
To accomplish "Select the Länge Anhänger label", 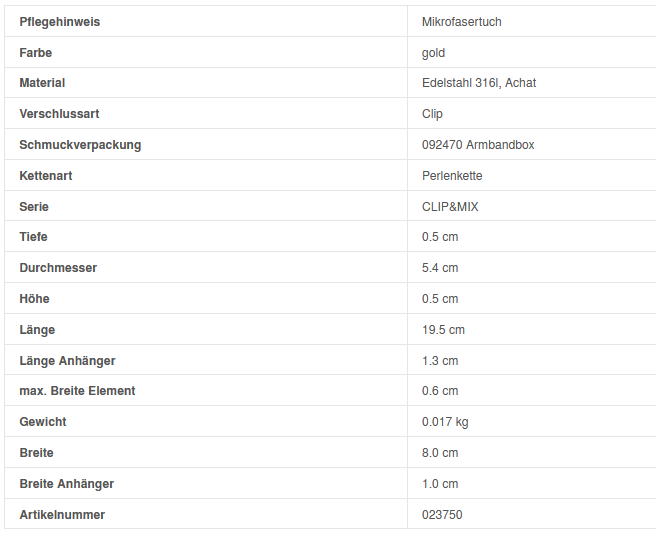I will (67, 361).
